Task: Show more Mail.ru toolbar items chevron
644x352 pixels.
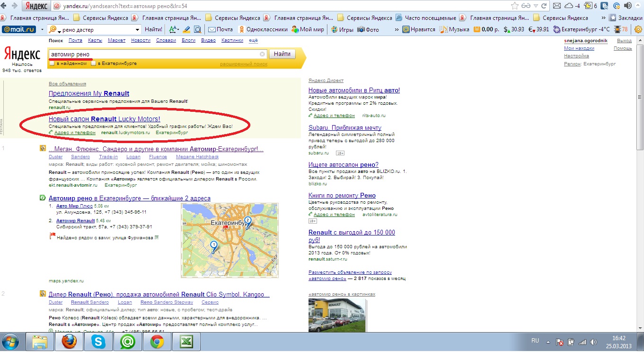Action: coord(397,29)
